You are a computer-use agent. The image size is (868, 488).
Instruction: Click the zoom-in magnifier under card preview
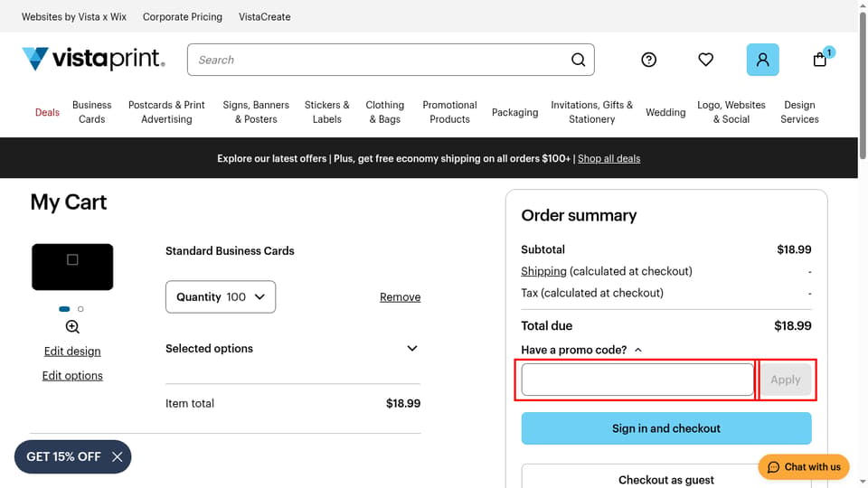(72, 327)
